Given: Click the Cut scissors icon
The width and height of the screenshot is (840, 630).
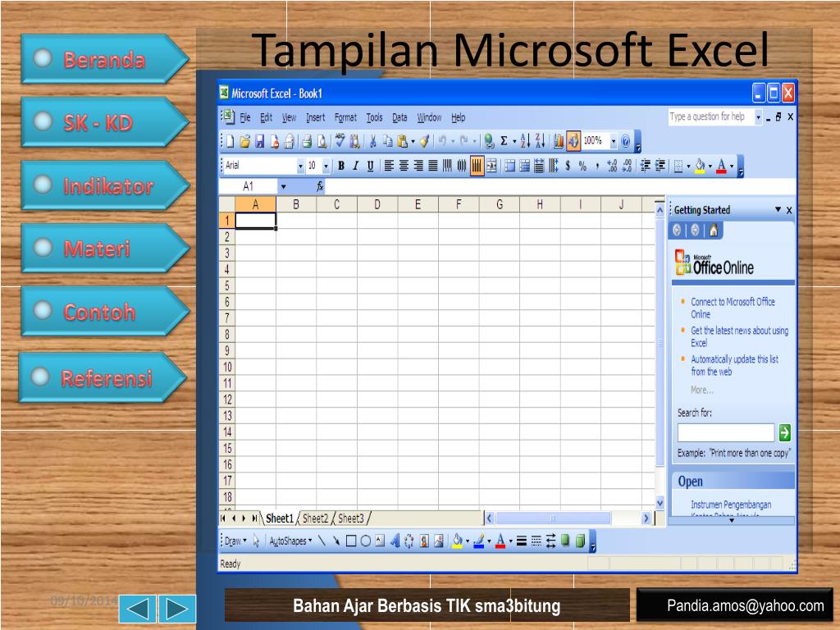Looking at the screenshot, I should coord(372,141).
